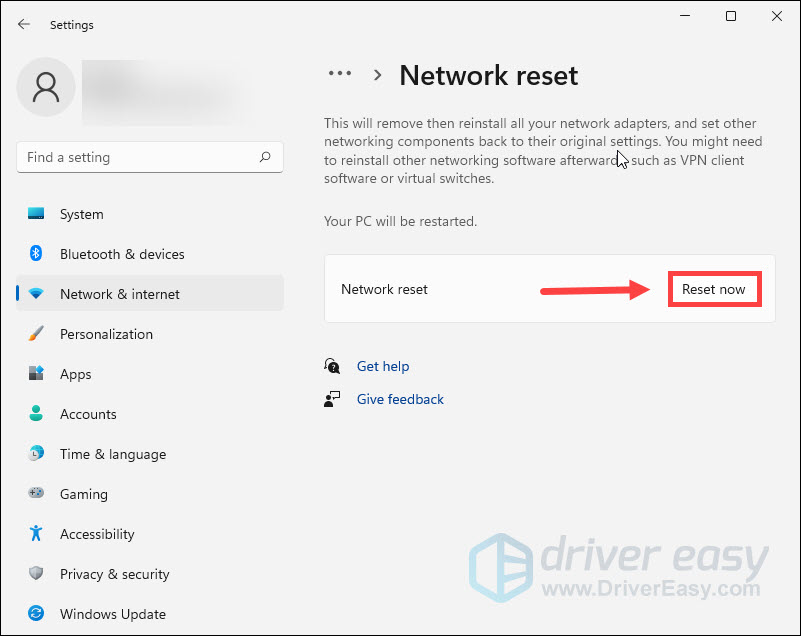Click the Bluetooth & devices icon
The image size is (801, 636).
tap(37, 254)
